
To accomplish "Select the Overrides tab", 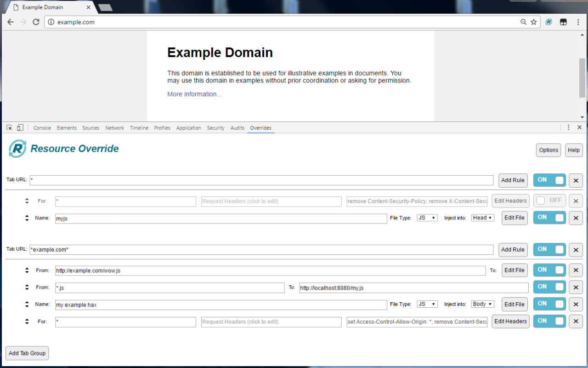I will (x=260, y=128).
